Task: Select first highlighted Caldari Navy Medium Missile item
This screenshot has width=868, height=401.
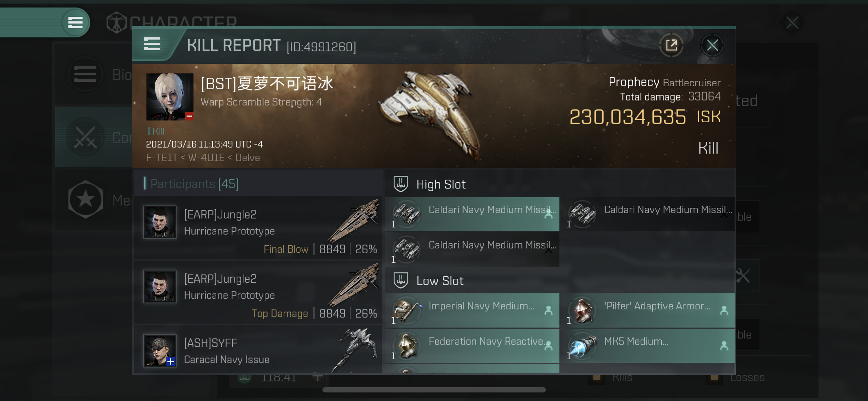Action: tap(472, 214)
